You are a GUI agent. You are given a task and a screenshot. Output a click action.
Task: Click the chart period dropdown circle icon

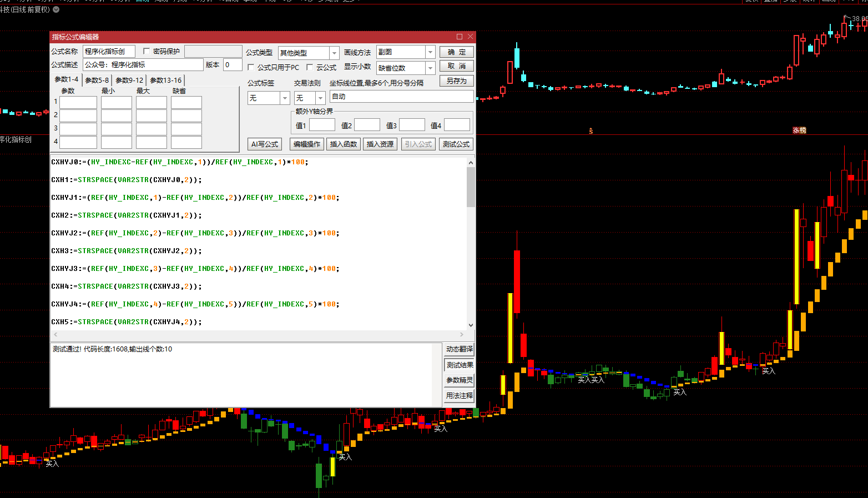pos(56,9)
